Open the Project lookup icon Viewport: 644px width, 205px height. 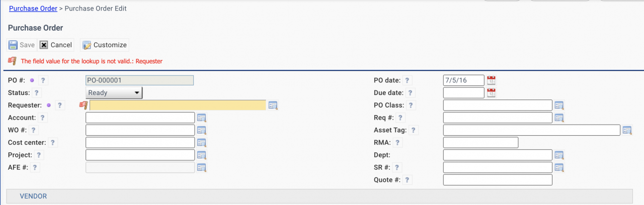pyautogui.click(x=202, y=155)
